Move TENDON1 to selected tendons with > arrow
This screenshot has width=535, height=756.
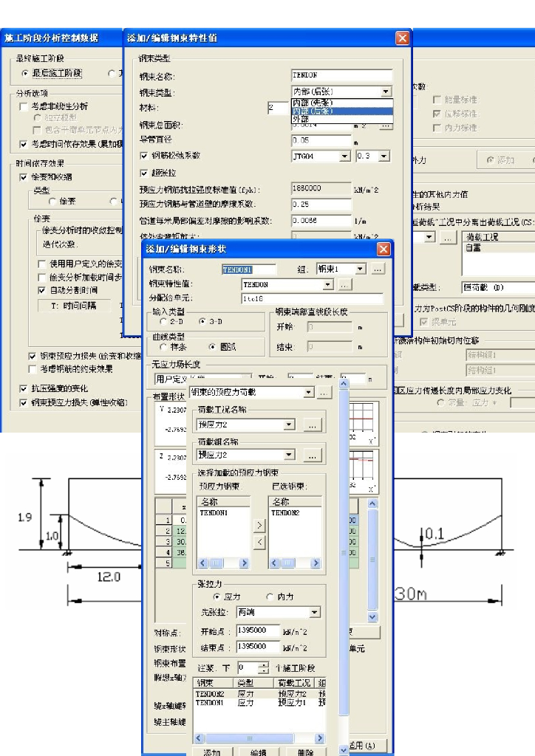point(259,525)
